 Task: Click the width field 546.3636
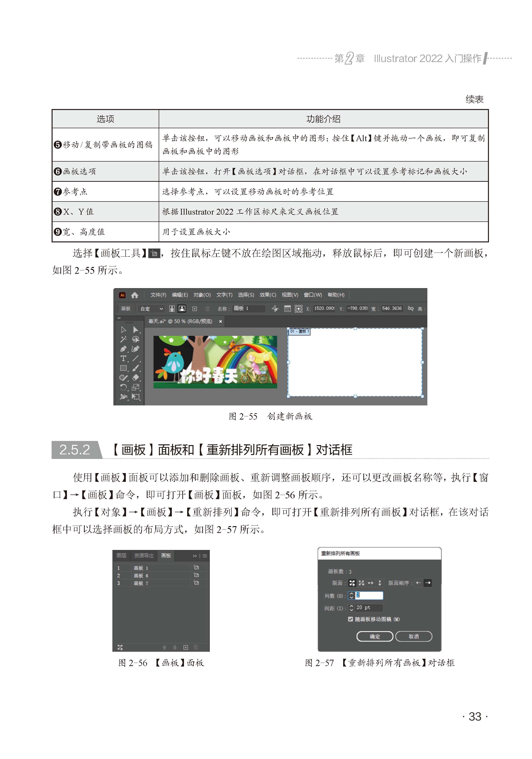[392, 308]
